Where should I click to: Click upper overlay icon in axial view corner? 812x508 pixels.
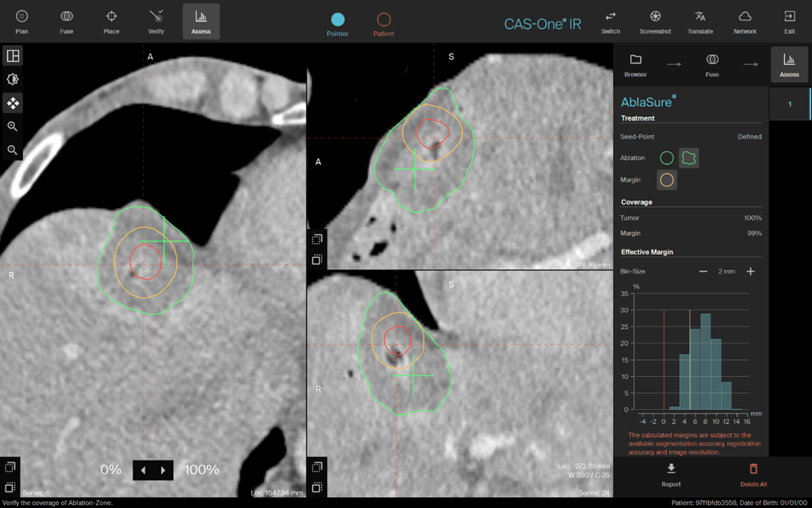(10, 467)
